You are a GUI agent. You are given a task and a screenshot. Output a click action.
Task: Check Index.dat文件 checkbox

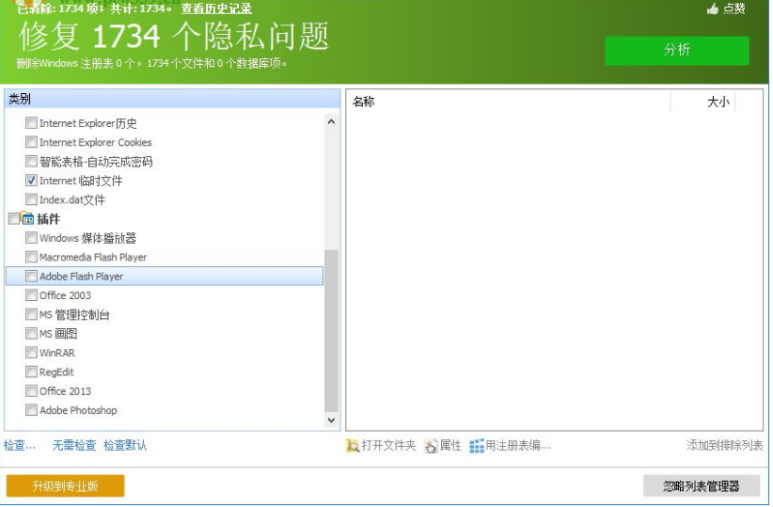31,199
